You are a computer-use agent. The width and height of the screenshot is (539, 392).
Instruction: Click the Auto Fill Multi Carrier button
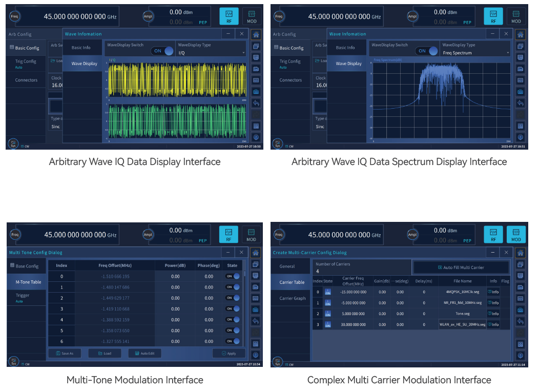(461, 267)
